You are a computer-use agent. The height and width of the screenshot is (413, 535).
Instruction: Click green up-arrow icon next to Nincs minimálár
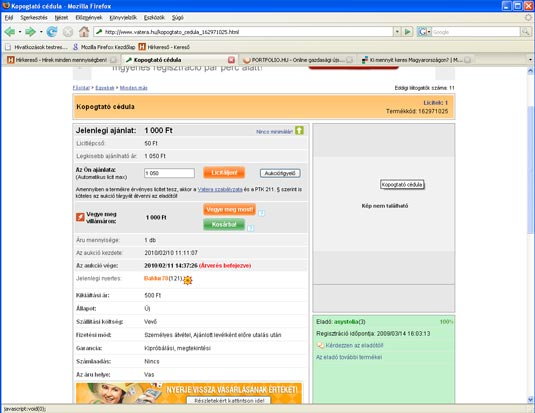pyautogui.click(x=299, y=130)
